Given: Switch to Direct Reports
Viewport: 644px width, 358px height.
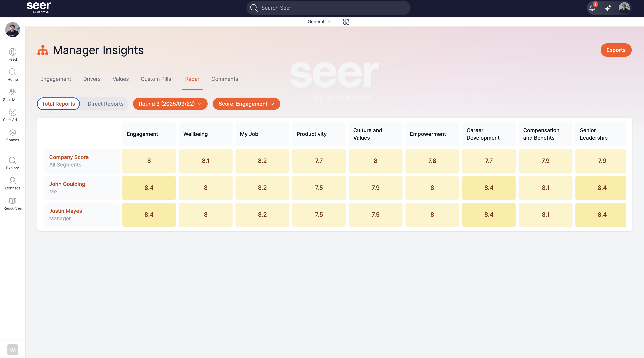Looking at the screenshot, I should (105, 104).
